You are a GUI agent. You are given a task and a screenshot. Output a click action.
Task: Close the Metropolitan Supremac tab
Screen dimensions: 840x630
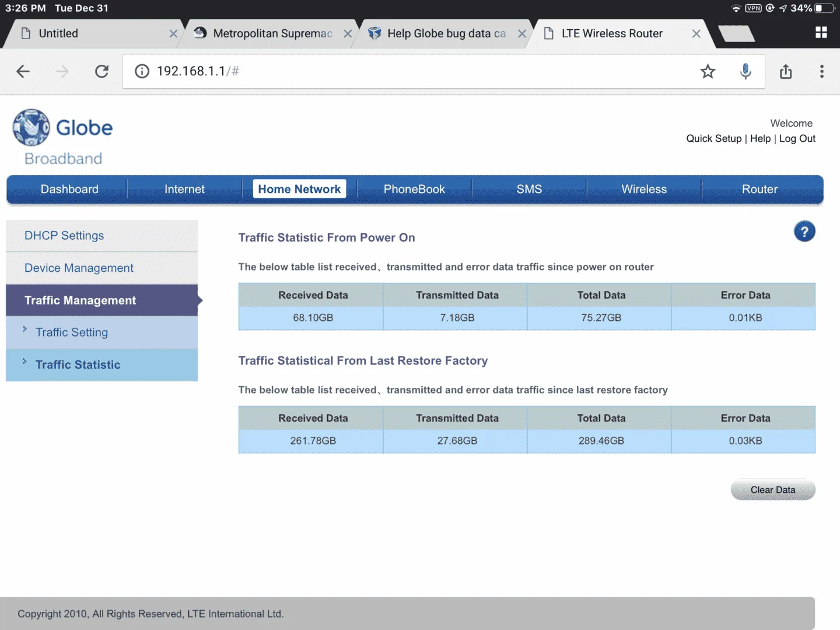click(348, 34)
